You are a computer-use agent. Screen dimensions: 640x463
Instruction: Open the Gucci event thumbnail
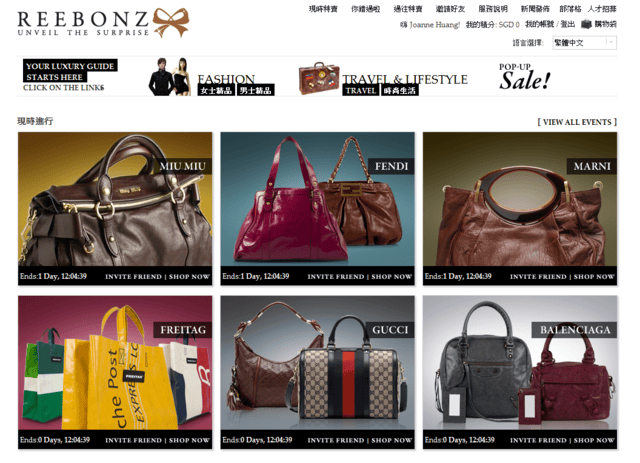[318, 363]
